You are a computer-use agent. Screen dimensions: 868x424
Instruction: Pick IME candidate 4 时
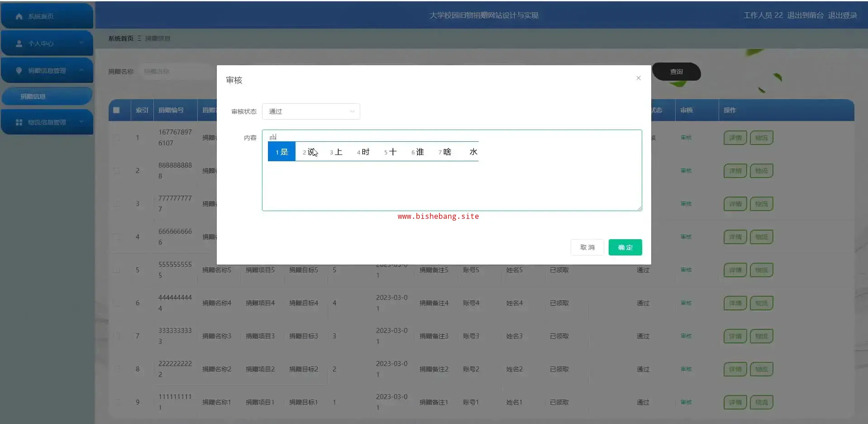point(363,152)
